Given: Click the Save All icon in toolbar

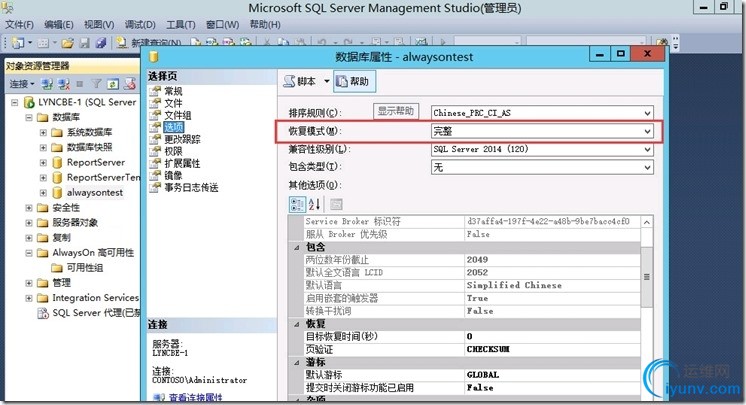Looking at the screenshot, I should (100, 43).
